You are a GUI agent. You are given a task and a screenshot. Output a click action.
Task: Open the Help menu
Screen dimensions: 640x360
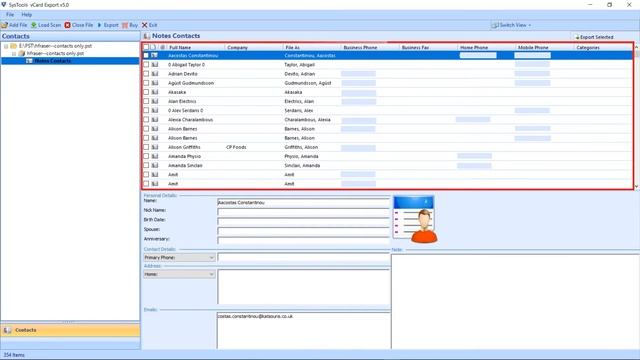[x=27, y=15]
